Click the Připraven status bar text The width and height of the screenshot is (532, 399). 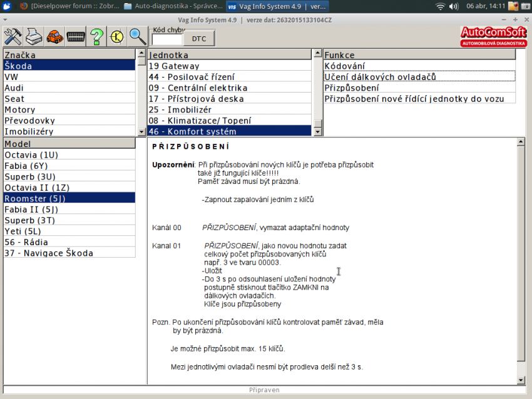tap(264, 390)
